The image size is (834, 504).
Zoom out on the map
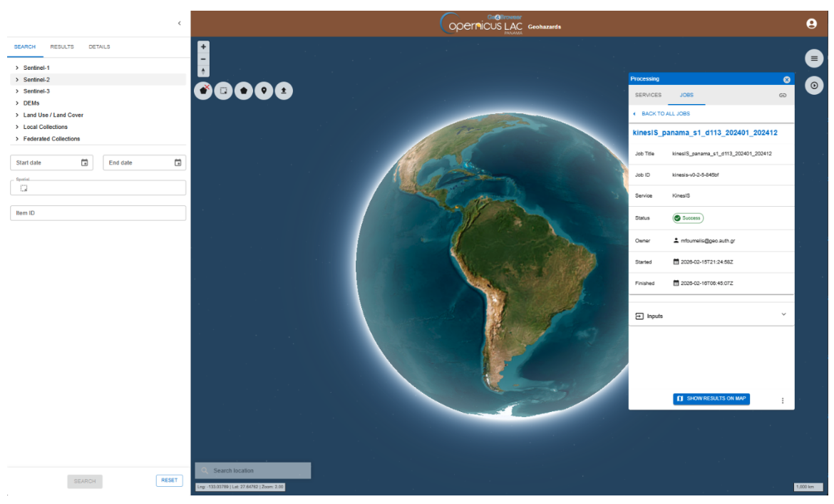203,59
